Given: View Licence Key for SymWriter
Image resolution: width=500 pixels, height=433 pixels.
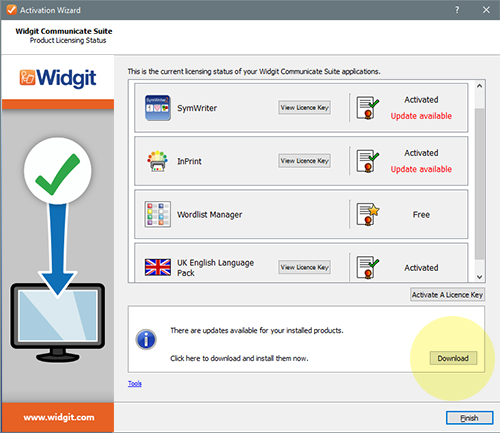Looking at the screenshot, I should 305,108.
